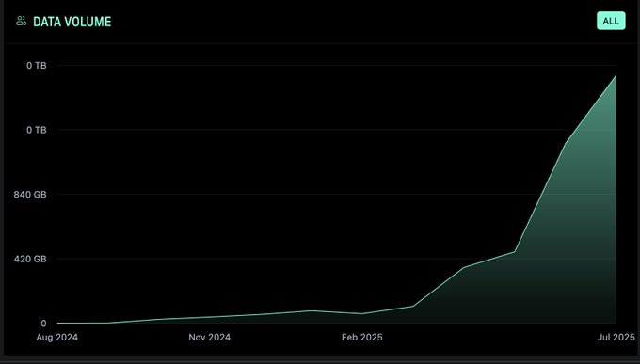Viewport: 640px width, 364px height.
Task: Click the ALL time range button
Action: point(611,21)
